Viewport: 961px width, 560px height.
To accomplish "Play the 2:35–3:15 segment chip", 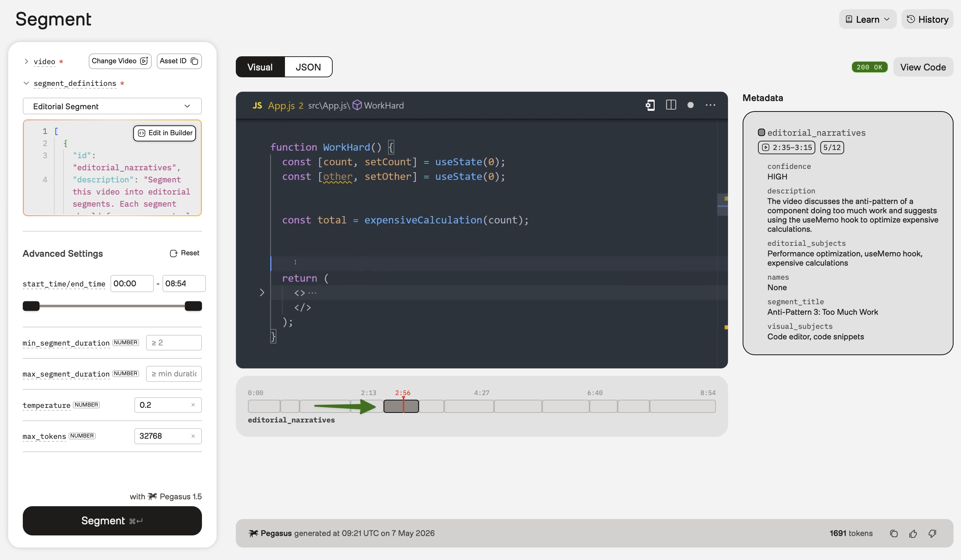I will coord(786,147).
